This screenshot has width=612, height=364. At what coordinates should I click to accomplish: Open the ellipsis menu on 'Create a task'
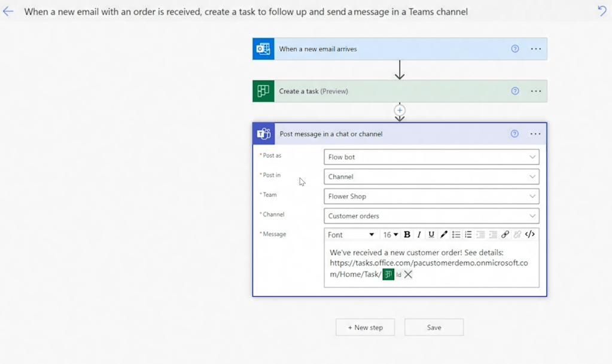(535, 91)
